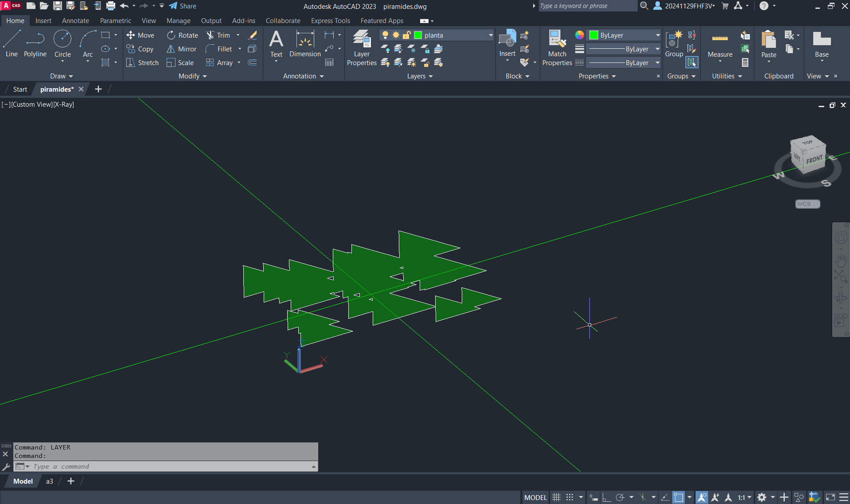Toggle ortho mode in status bar
Image resolution: width=850 pixels, height=504 pixels.
606,497
